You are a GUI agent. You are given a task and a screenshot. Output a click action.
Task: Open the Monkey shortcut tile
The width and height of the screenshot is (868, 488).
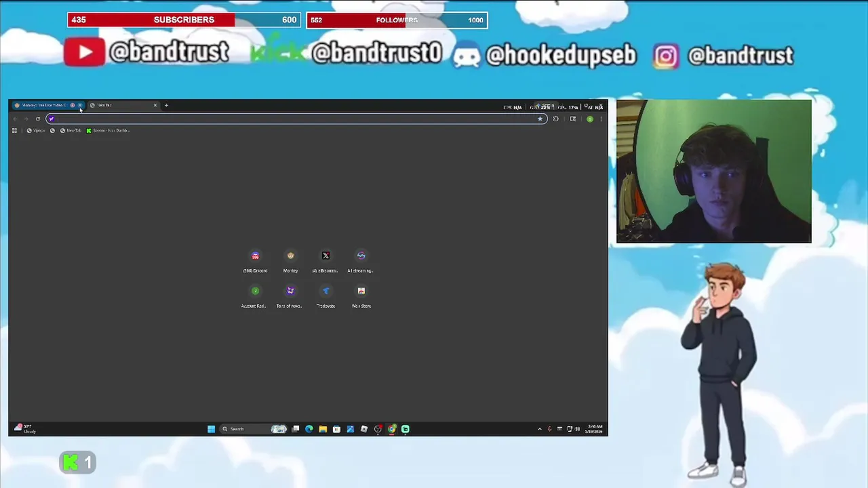click(291, 261)
